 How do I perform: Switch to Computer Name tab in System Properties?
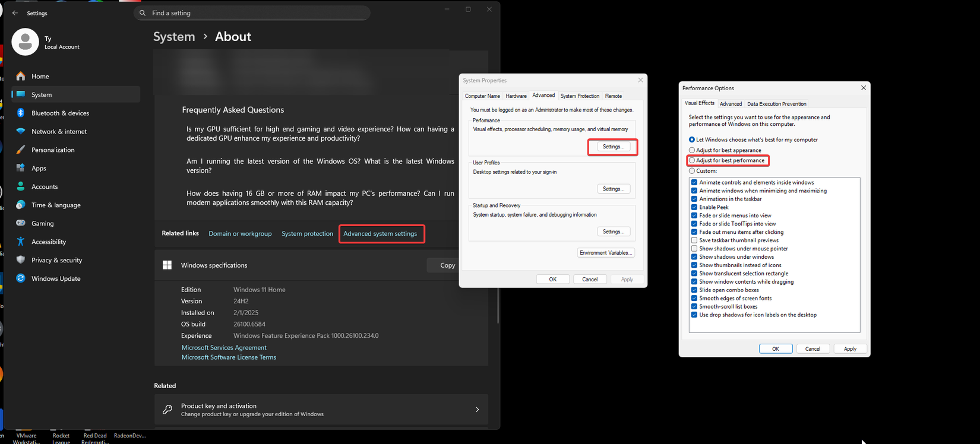[482, 96]
